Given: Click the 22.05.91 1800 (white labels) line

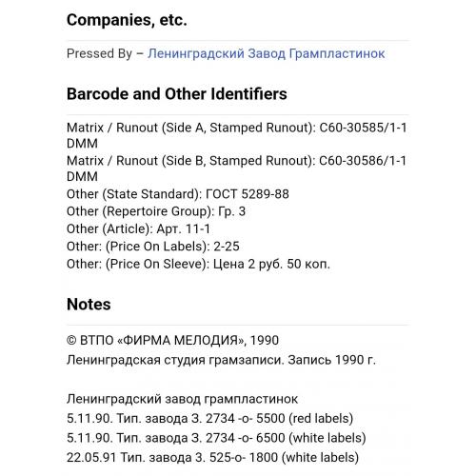Looking at the screenshot, I should (x=212, y=458).
